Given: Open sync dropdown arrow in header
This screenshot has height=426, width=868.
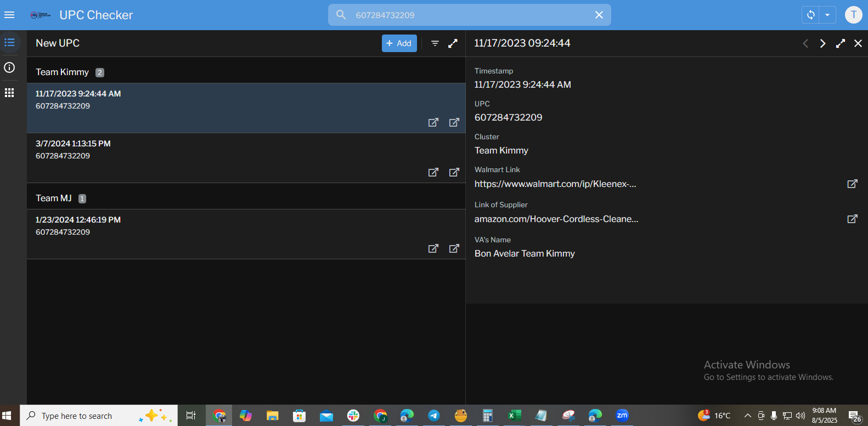Looking at the screenshot, I should tap(827, 15).
